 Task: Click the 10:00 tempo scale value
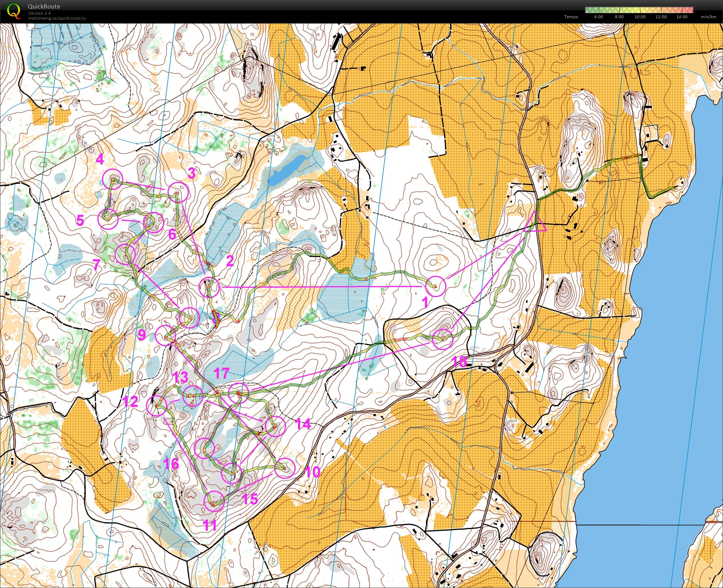point(640,17)
